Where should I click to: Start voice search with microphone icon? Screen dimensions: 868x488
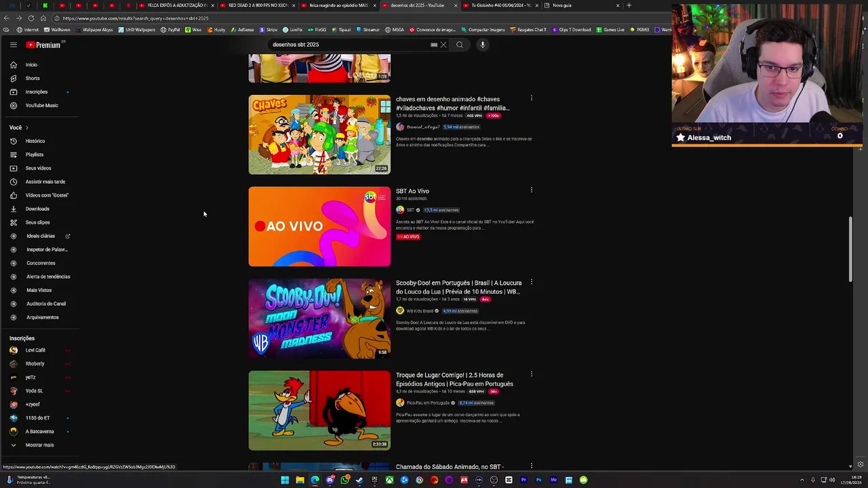tap(483, 45)
